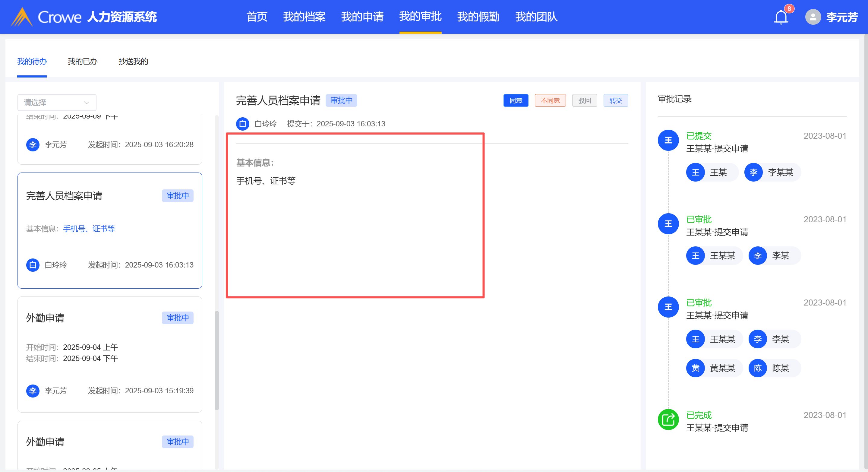Click the chevron arrow in 请选择 dropdown
The image size is (868, 472).
coord(86,103)
